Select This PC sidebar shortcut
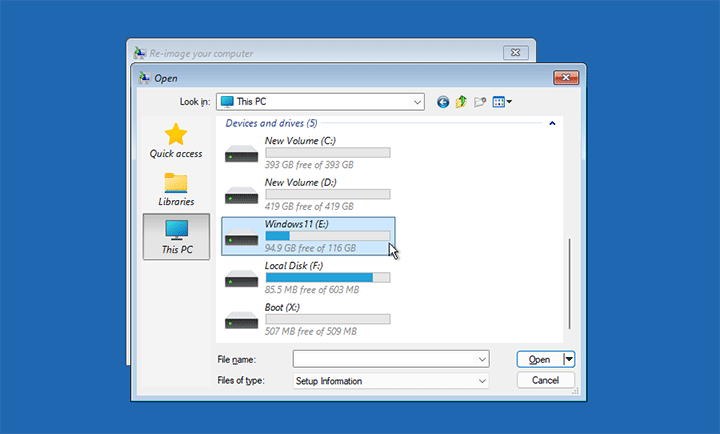This screenshot has width=720, height=434. (176, 237)
